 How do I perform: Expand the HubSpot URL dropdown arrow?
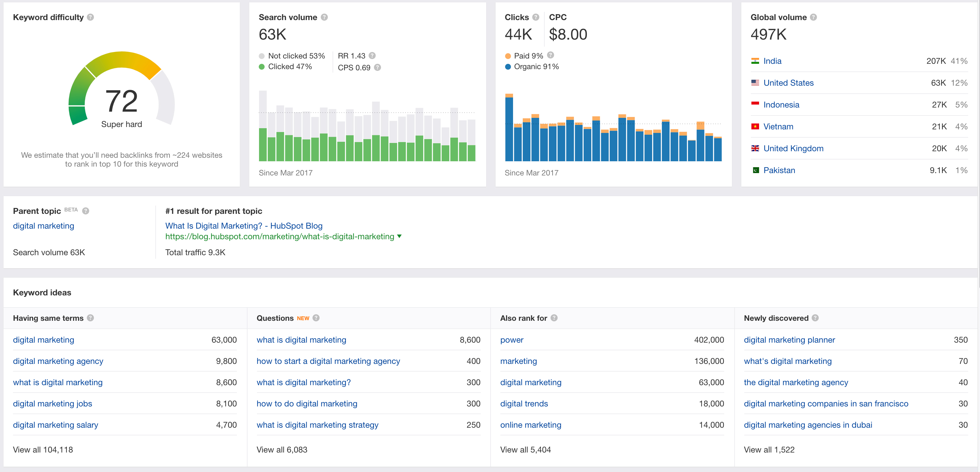click(x=399, y=236)
